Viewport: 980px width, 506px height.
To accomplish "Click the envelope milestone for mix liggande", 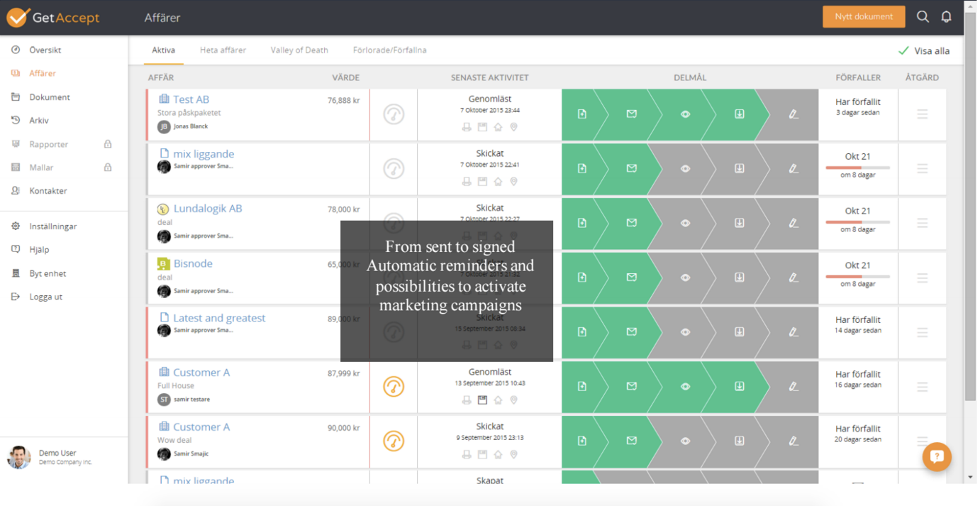I will click(630, 169).
